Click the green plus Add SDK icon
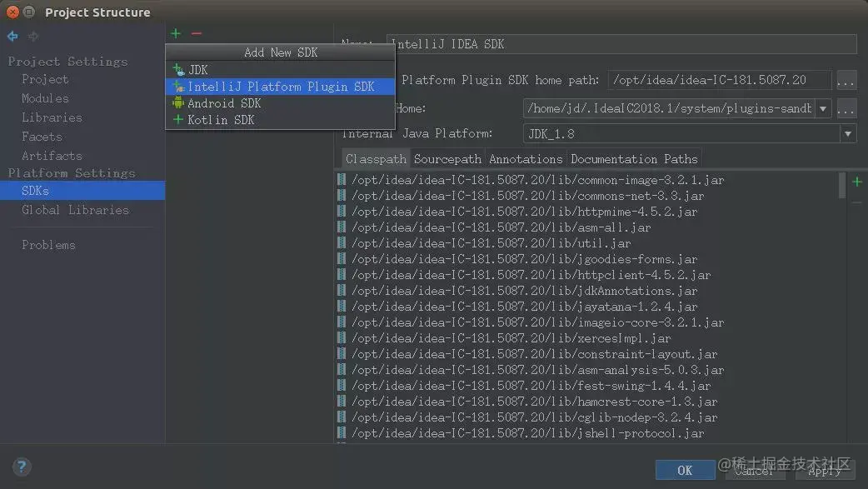 176,34
